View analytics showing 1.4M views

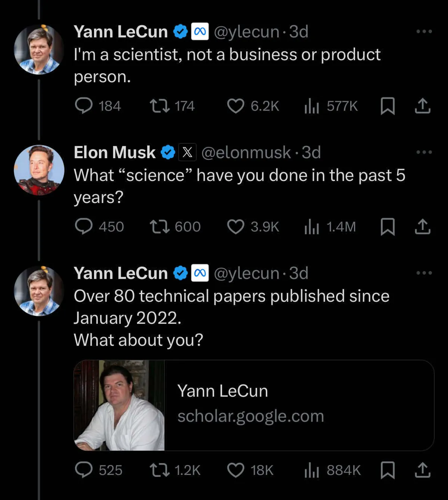[x=312, y=226]
